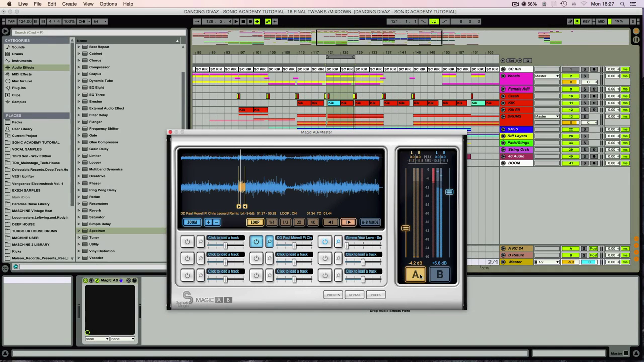Image resolution: width=644 pixels, height=362 pixels.
Task: Arm the Crash track for recording
Action: click(x=594, y=96)
